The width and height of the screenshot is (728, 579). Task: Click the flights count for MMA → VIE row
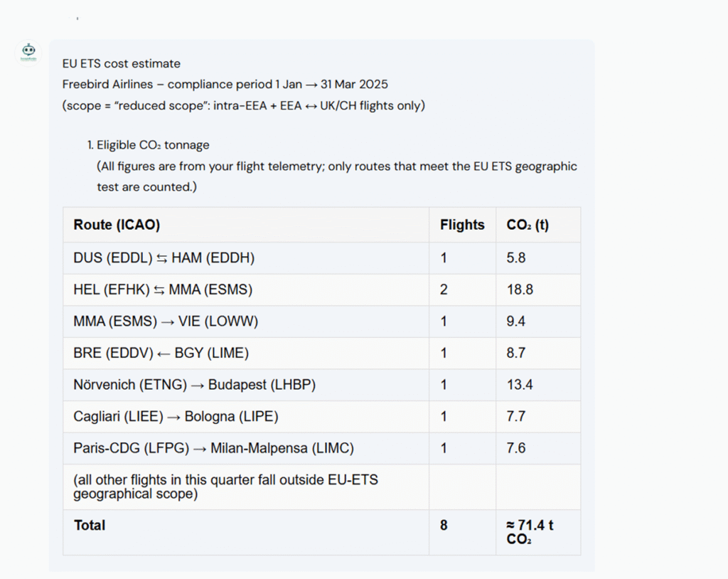(444, 321)
